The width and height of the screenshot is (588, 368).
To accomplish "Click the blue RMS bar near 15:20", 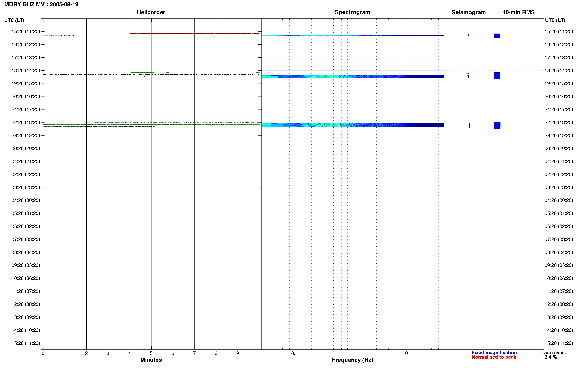I will pyautogui.click(x=497, y=36).
